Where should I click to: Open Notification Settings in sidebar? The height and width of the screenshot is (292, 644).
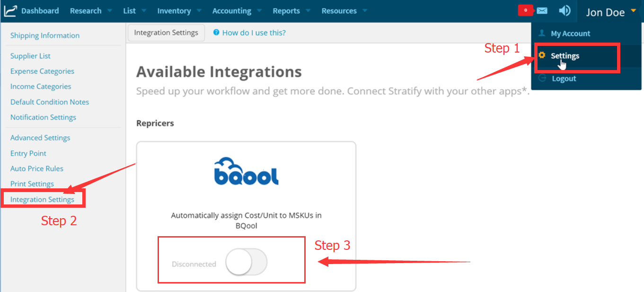[43, 117]
